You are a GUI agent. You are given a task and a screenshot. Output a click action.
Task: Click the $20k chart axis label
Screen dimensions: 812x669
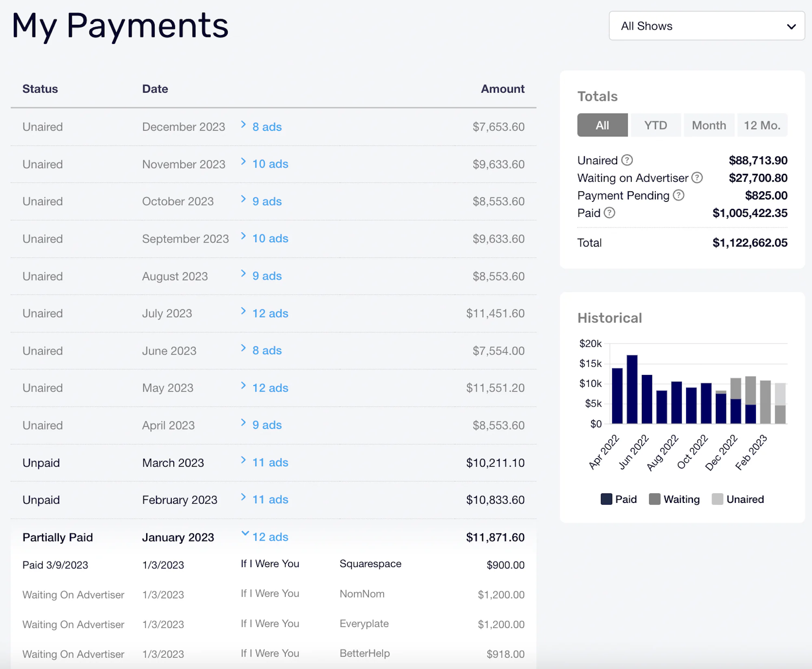[x=590, y=344]
